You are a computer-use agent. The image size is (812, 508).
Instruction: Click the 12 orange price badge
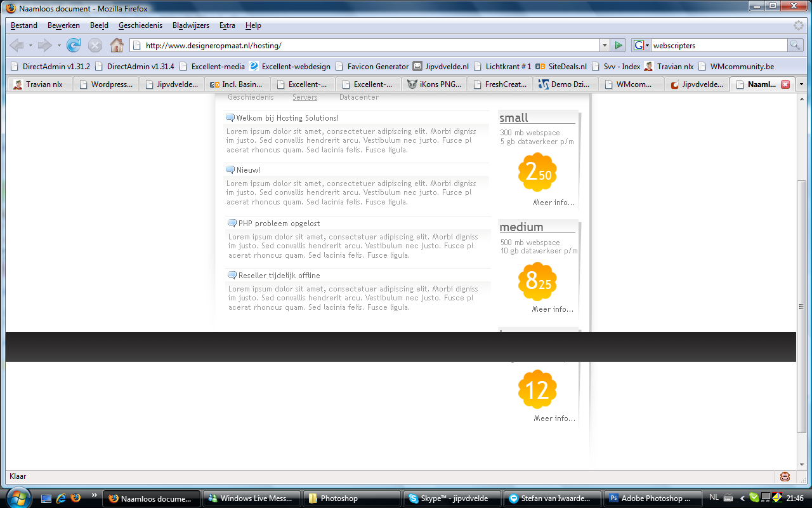[x=538, y=389]
